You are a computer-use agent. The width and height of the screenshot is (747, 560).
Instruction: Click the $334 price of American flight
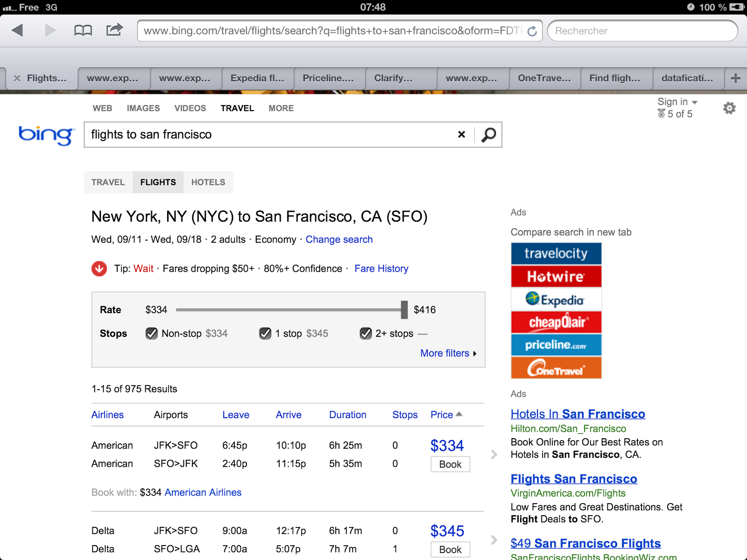[447, 446]
